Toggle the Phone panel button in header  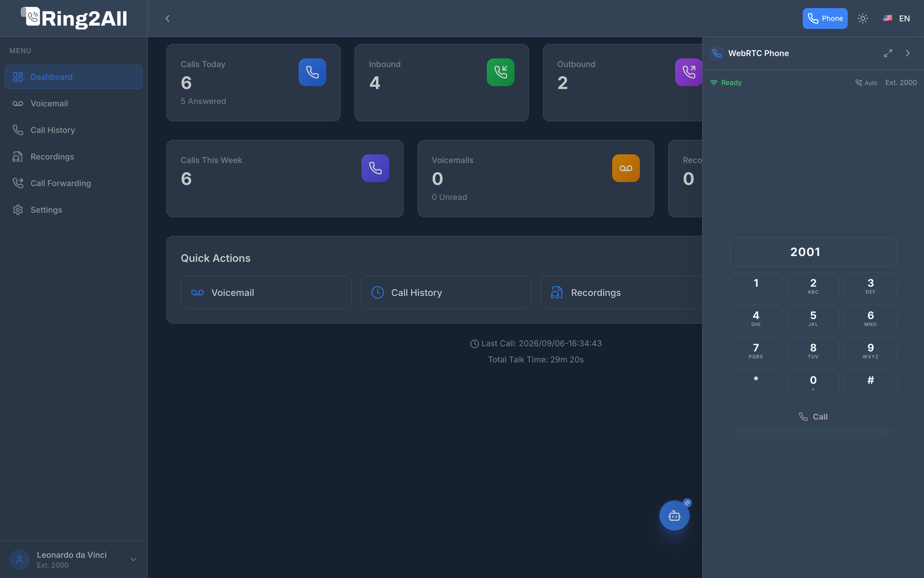825,18
